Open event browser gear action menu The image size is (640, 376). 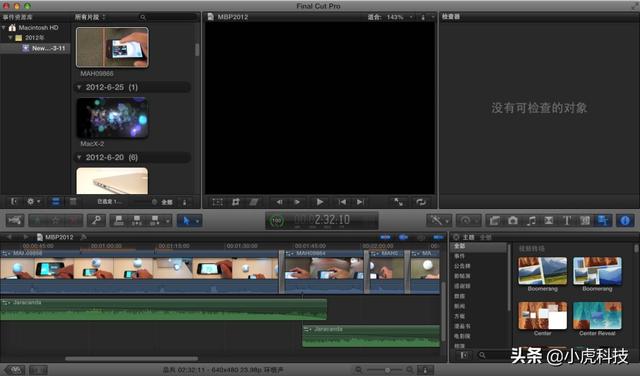[x=33, y=201]
